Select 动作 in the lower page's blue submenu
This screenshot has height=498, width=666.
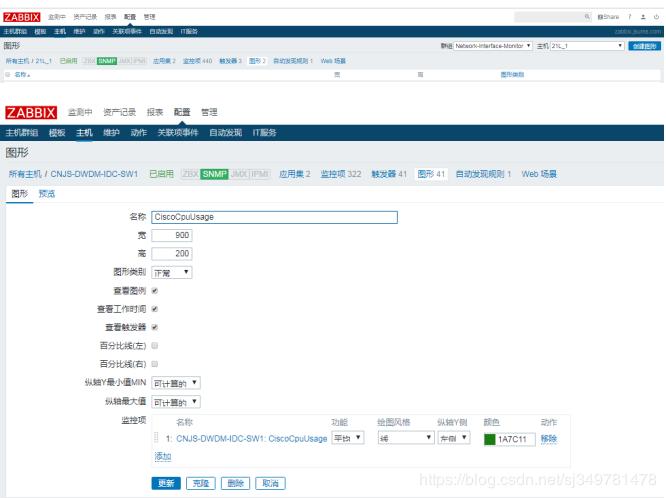point(138,133)
